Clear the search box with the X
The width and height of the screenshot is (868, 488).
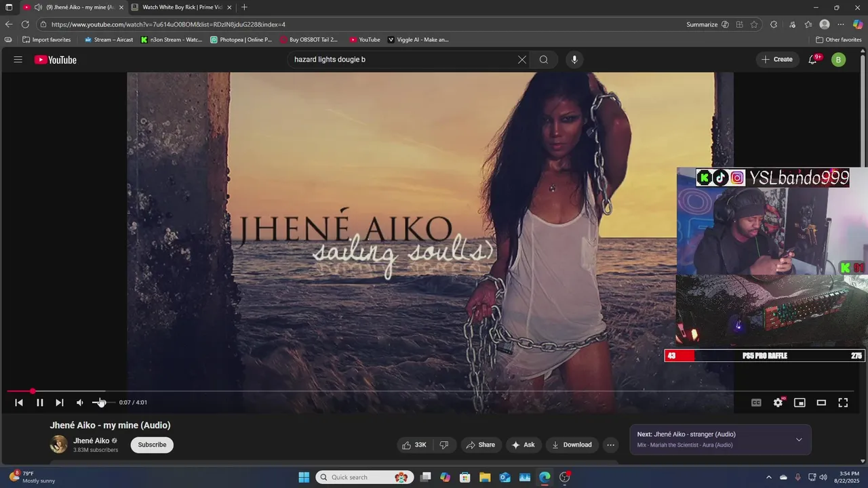(x=522, y=60)
